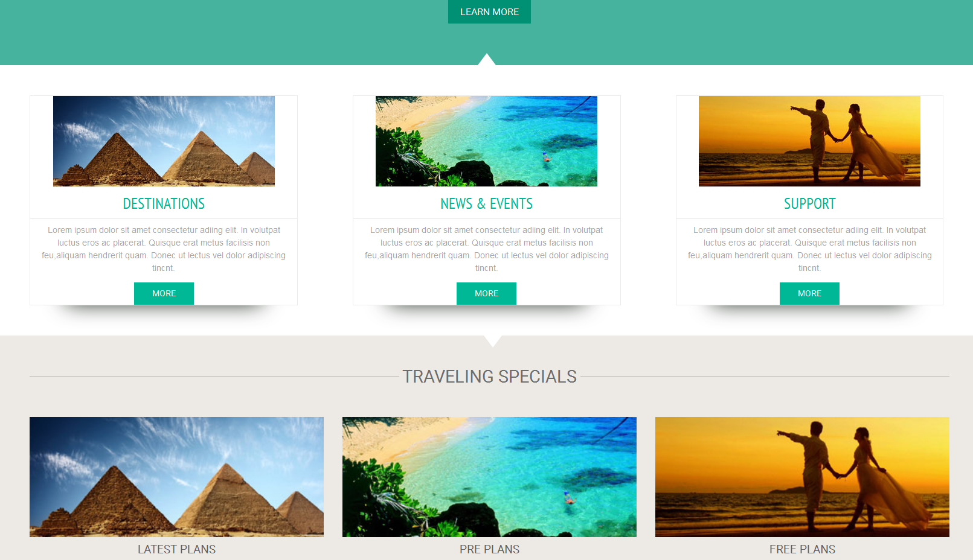Click MORE under Destinations

click(164, 293)
